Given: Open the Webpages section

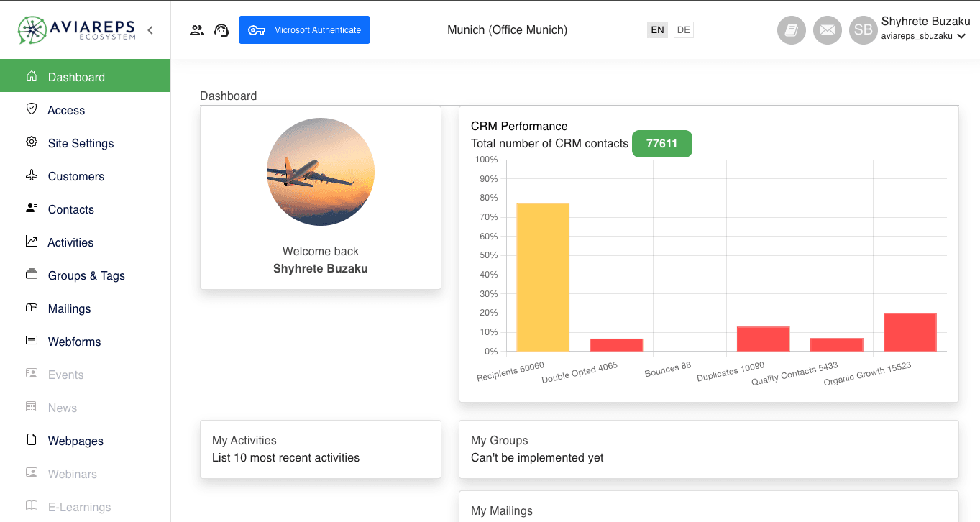Looking at the screenshot, I should 75,441.
